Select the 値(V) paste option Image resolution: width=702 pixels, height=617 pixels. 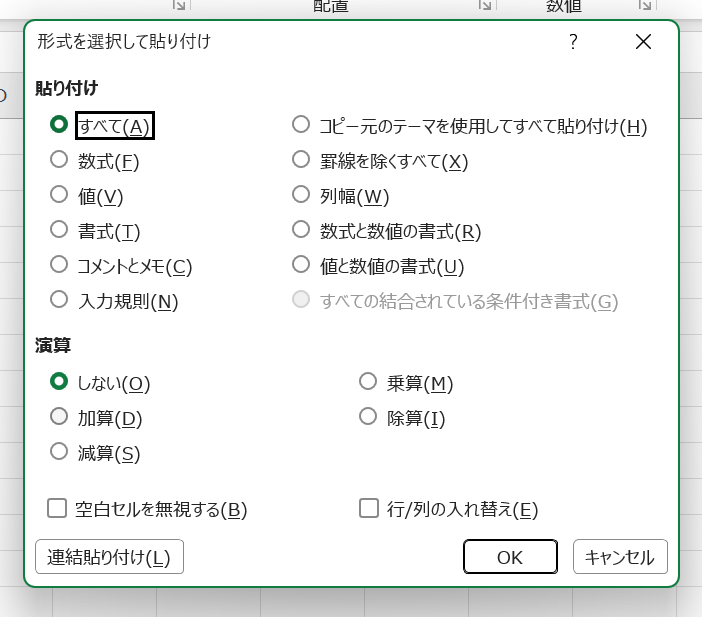pyautogui.click(x=59, y=194)
